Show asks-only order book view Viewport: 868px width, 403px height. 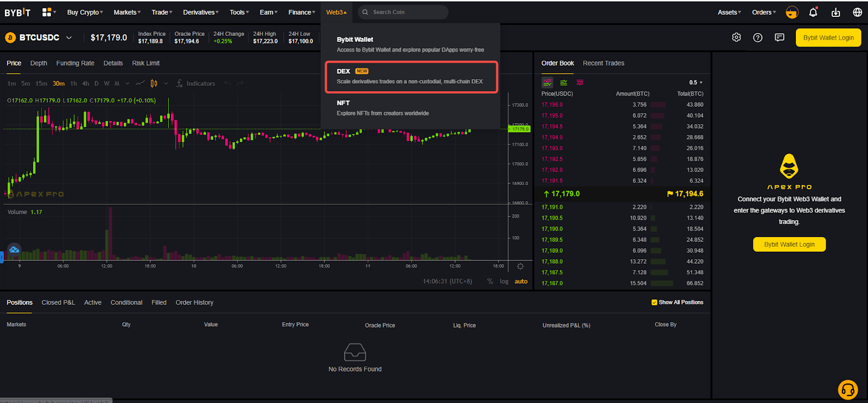pyautogui.click(x=580, y=82)
